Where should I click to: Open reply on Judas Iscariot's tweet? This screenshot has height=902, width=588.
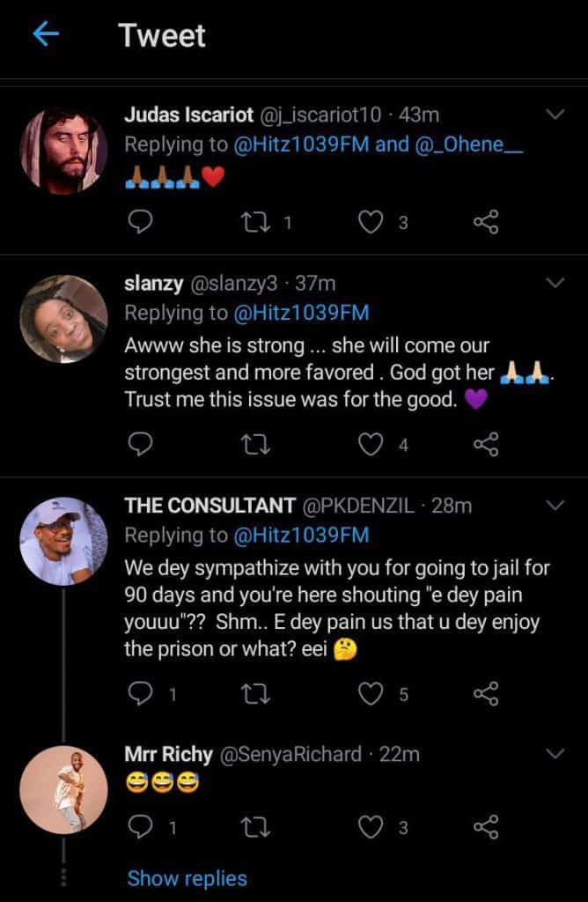click(x=141, y=223)
